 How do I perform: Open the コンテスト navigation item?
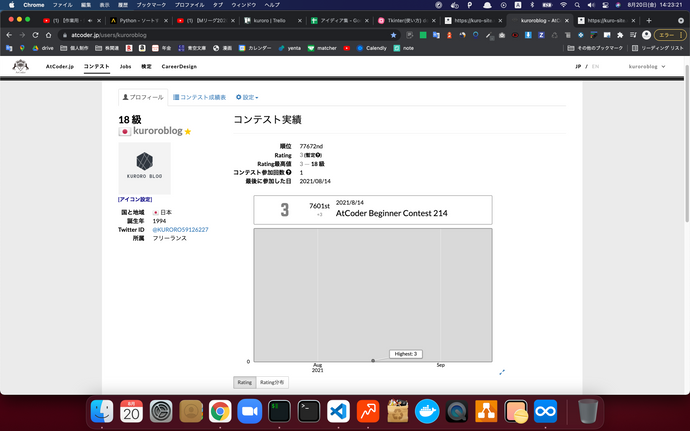[96, 66]
